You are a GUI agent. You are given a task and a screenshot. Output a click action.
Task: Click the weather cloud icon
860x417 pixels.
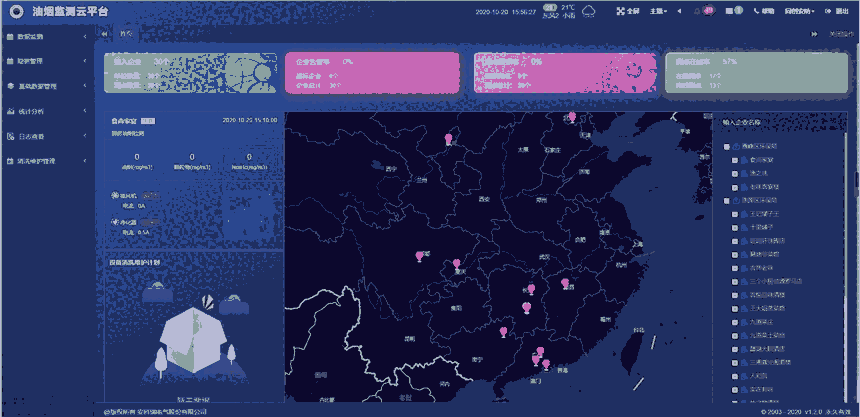coord(590,11)
